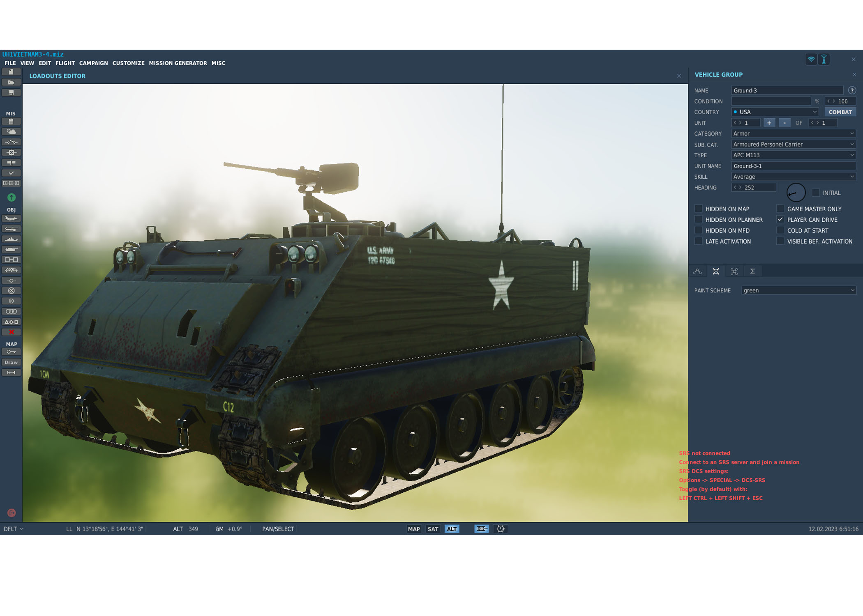The image size is (863, 616).
Task: Click the green fly mission arrow
Action: [12, 198]
